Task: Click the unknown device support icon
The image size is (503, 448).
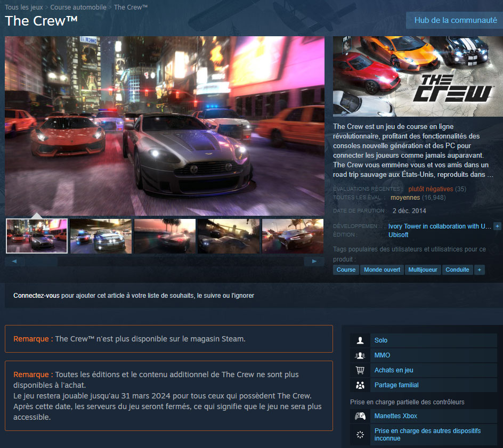Action: pos(360,435)
